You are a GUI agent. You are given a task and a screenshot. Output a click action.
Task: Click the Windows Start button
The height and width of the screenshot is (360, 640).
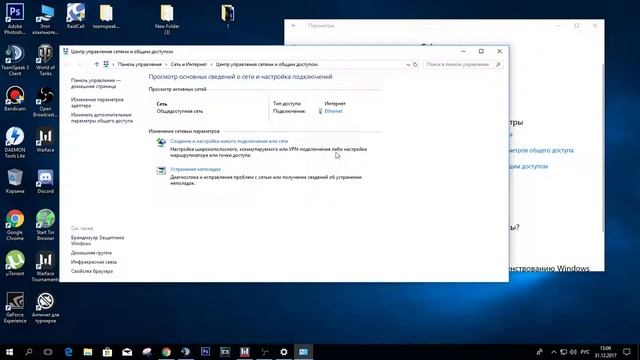pyautogui.click(x=9, y=351)
